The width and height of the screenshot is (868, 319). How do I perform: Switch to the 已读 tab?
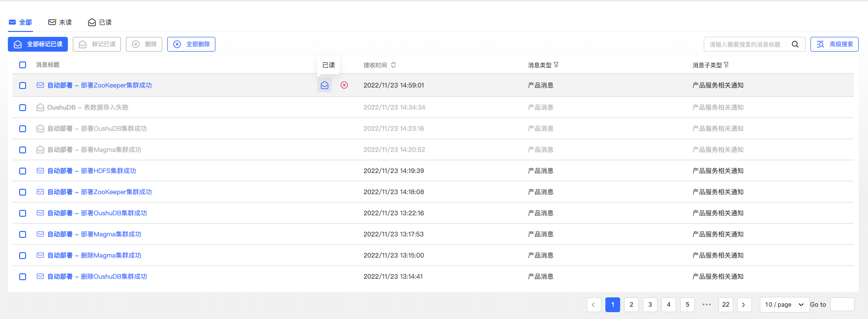coord(100,22)
